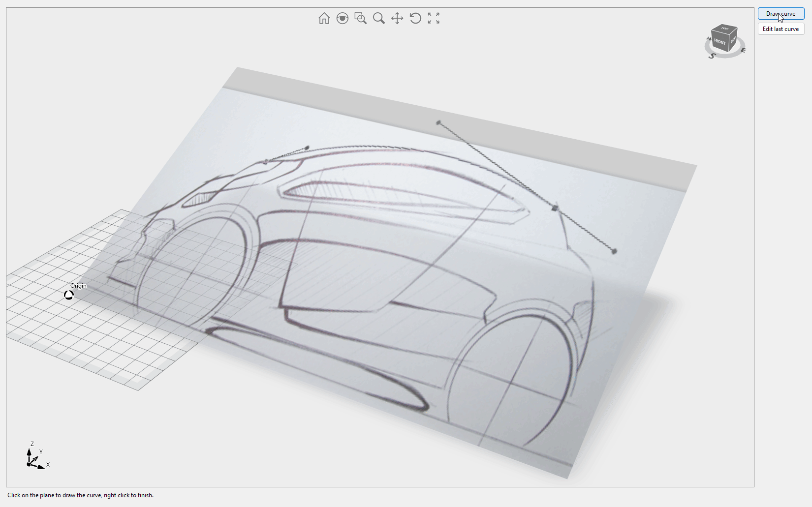Click the Origin marker on the grid
Image resolution: width=812 pixels, height=507 pixels.
point(69,295)
